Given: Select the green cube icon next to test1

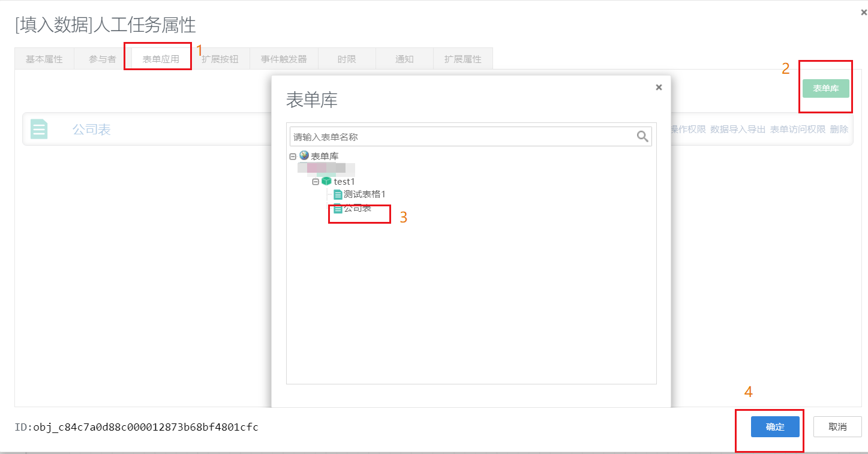Looking at the screenshot, I should pos(326,181).
